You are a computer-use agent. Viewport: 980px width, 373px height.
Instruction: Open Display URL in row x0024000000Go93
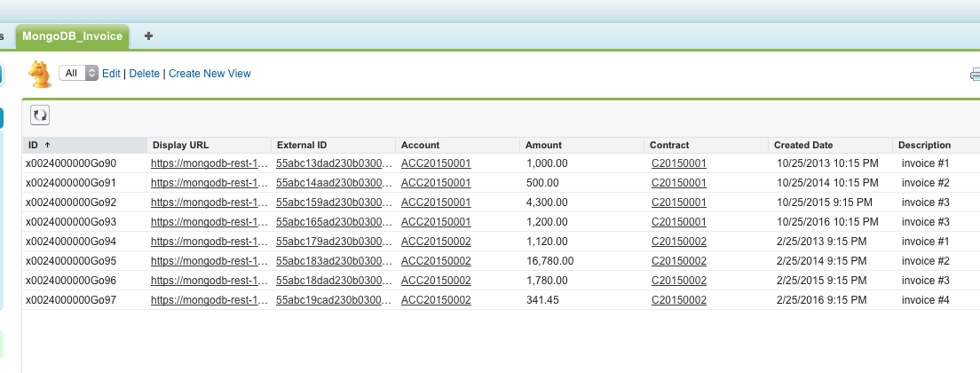pyautogui.click(x=209, y=222)
